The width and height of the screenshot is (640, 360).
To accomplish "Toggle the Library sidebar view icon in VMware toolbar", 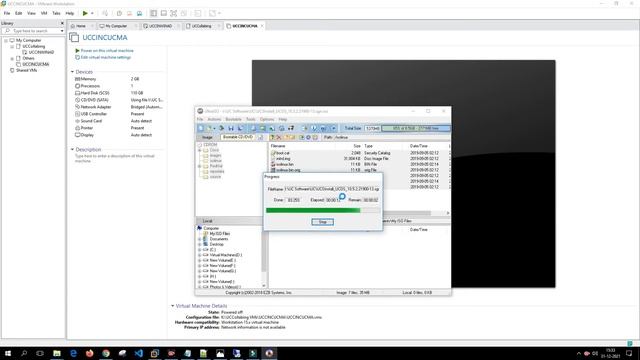I will (x=153, y=13).
